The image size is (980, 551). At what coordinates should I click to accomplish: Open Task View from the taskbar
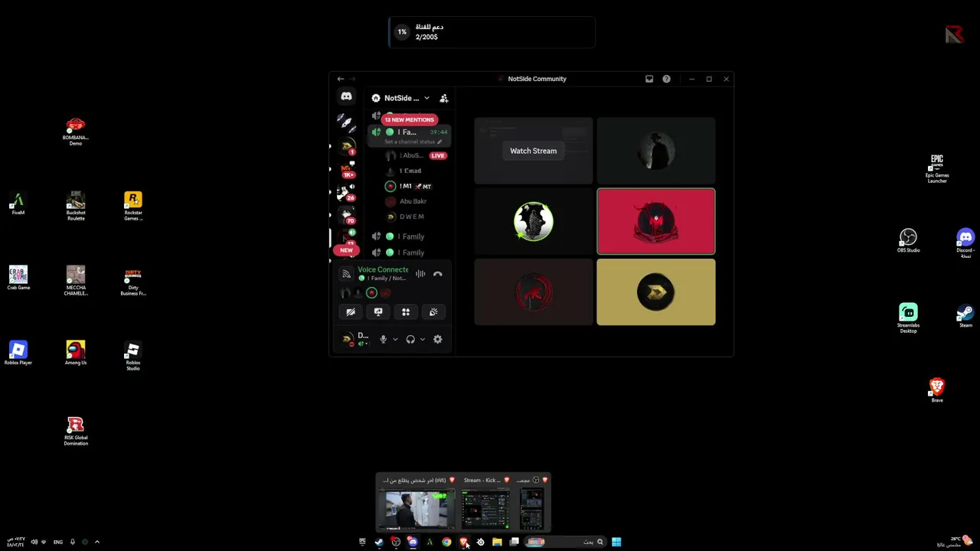click(x=514, y=542)
